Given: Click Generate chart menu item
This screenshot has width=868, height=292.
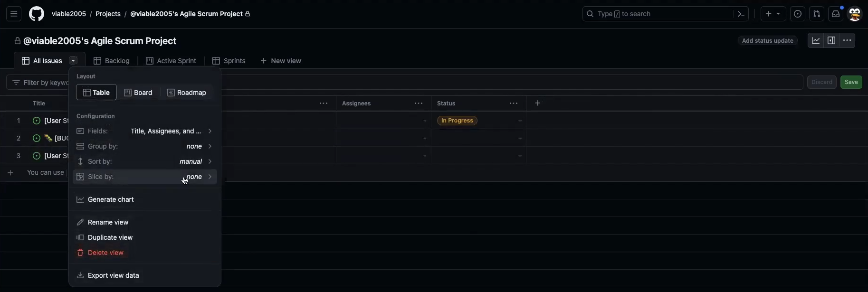Looking at the screenshot, I should 111,199.
